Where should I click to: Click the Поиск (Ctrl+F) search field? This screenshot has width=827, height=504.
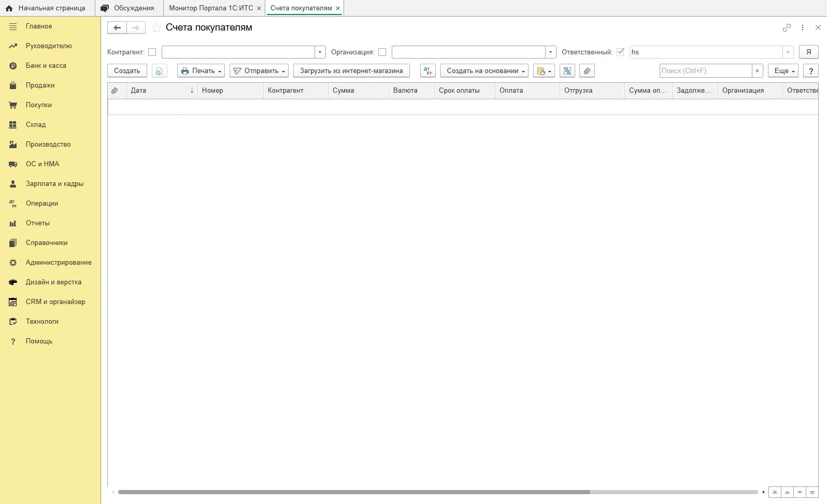(x=706, y=71)
